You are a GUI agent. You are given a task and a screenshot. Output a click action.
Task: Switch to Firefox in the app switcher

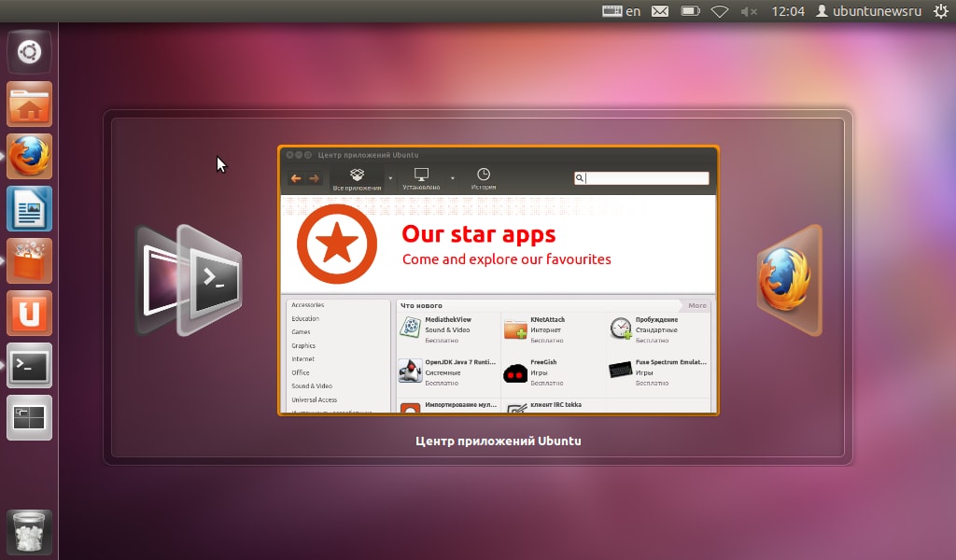tap(789, 280)
